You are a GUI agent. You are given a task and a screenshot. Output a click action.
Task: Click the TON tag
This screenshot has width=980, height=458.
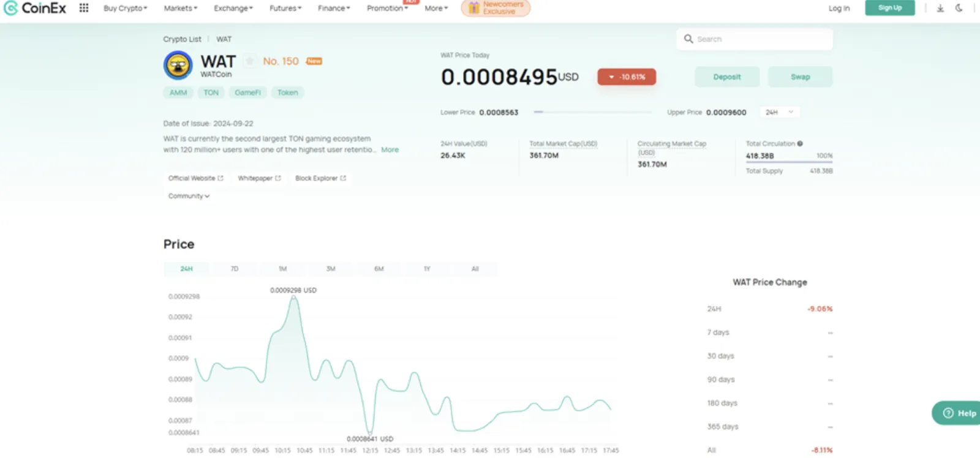pos(211,92)
